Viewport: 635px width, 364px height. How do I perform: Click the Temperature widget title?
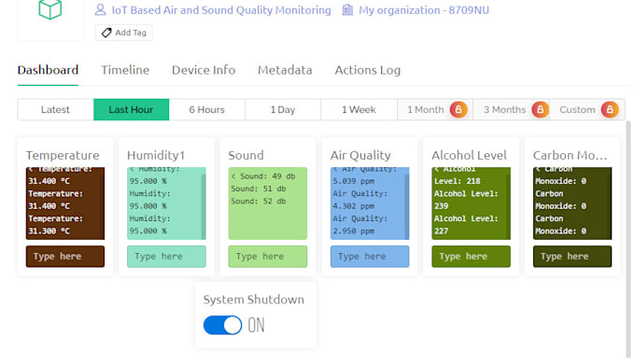tap(63, 155)
